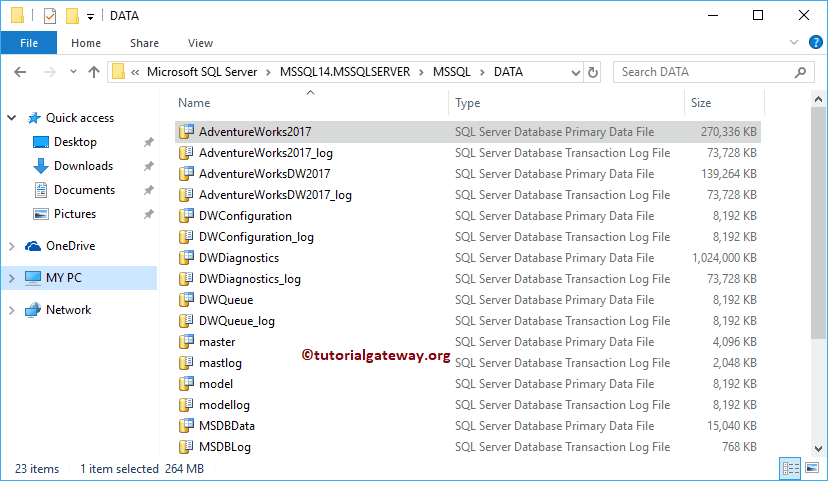Select Pictures in Quick access
828x481 pixels.
tap(74, 214)
